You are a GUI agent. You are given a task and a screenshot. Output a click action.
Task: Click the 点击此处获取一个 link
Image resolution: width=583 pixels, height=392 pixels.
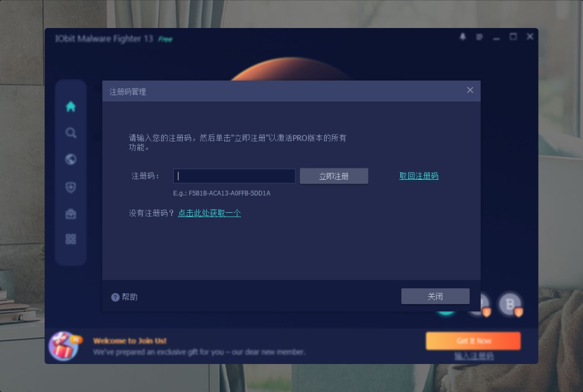click(x=210, y=213)
